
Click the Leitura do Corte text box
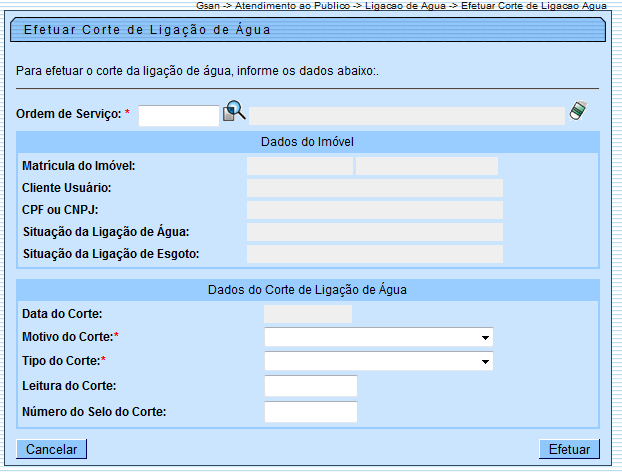310,386
